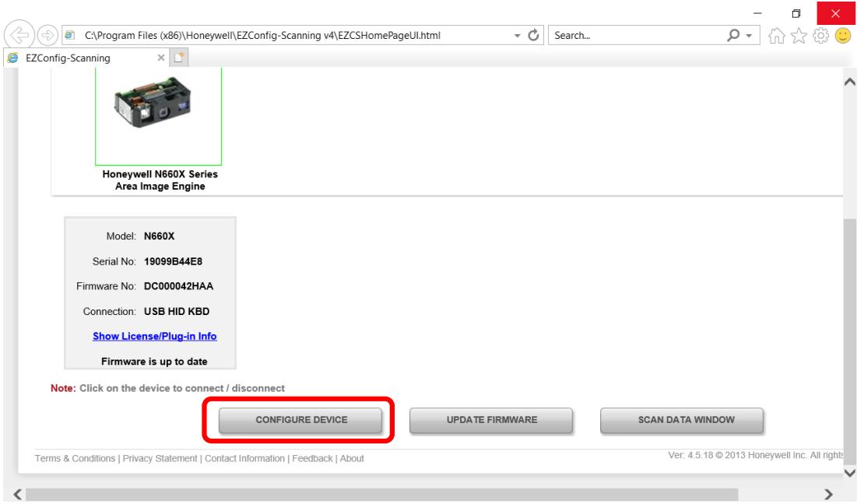Click the page icon beside the address
Screen dimensions: 864x504
[x=69, y=35]
